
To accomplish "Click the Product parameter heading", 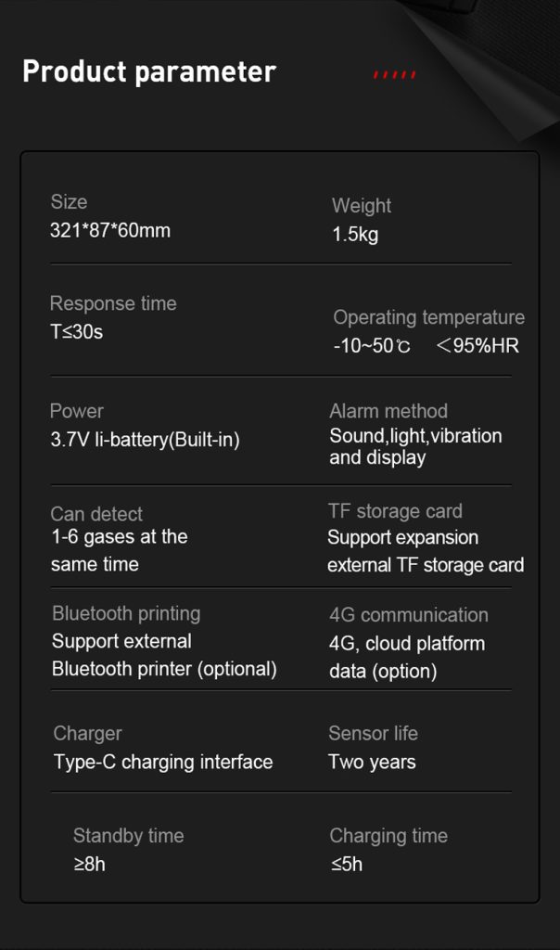I will (148, 72).
